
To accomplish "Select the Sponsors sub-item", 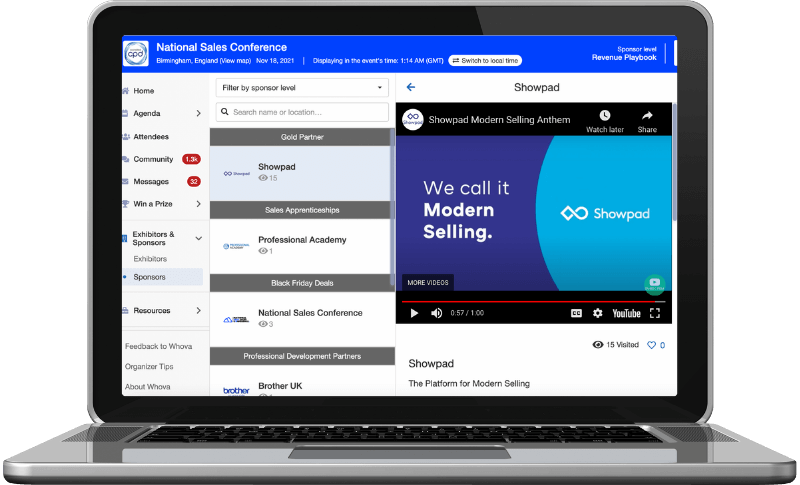I will click(x=162, y=277).
